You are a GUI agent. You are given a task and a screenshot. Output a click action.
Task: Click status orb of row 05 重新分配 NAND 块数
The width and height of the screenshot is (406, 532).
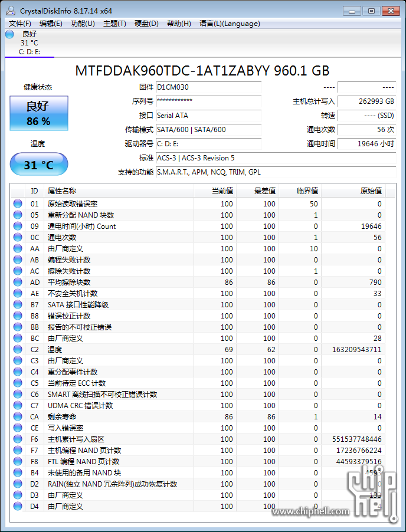pyautogui.click(x=18, y=215)
